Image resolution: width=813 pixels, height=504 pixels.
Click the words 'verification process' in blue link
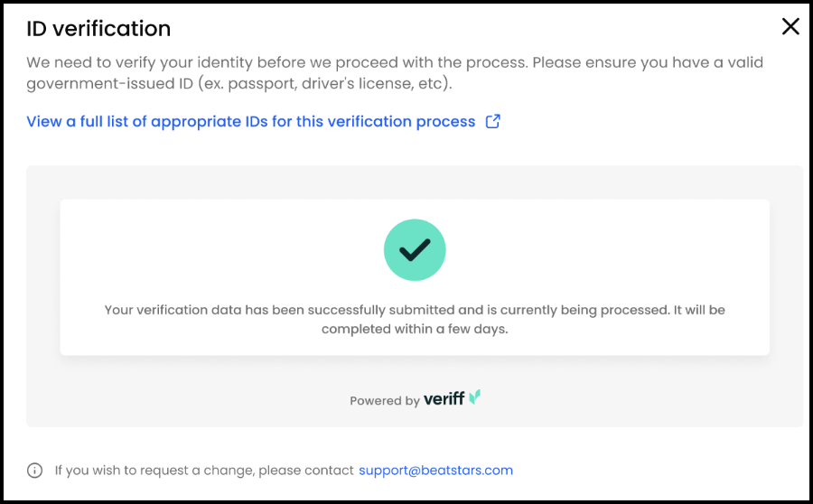(x=401, y=121)
